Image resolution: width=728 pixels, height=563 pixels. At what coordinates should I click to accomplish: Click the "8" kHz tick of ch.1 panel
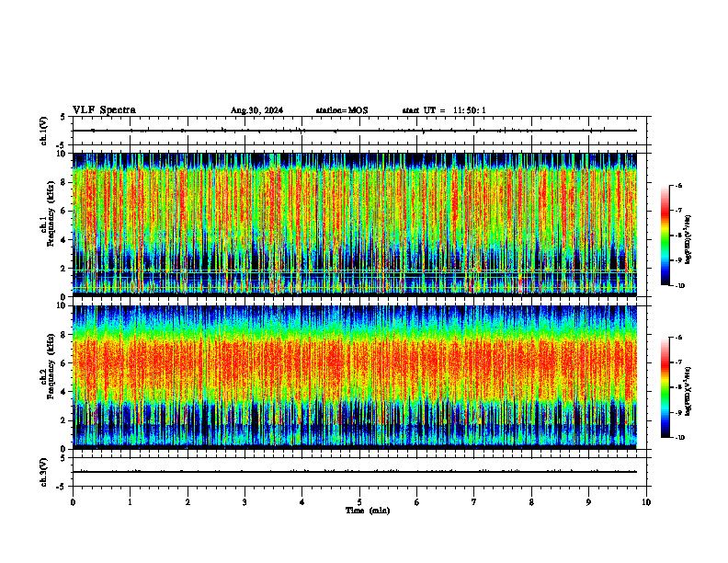point(64,182)
